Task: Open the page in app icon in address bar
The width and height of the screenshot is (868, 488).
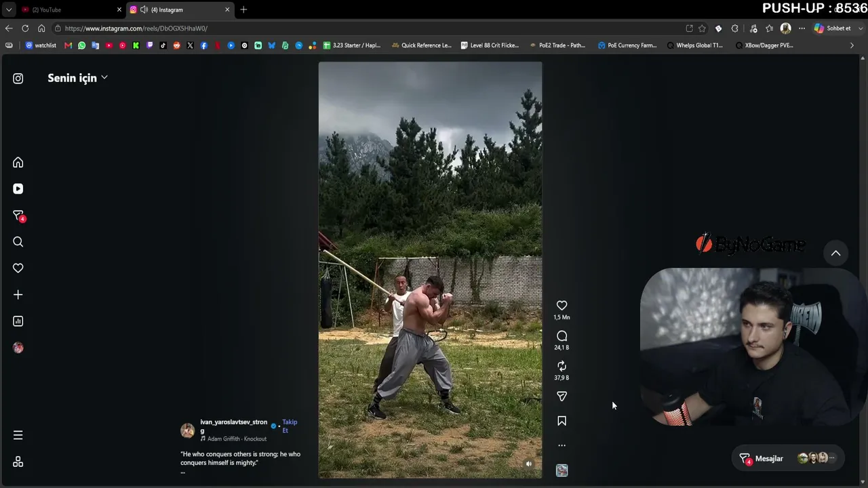Action: 690,28
